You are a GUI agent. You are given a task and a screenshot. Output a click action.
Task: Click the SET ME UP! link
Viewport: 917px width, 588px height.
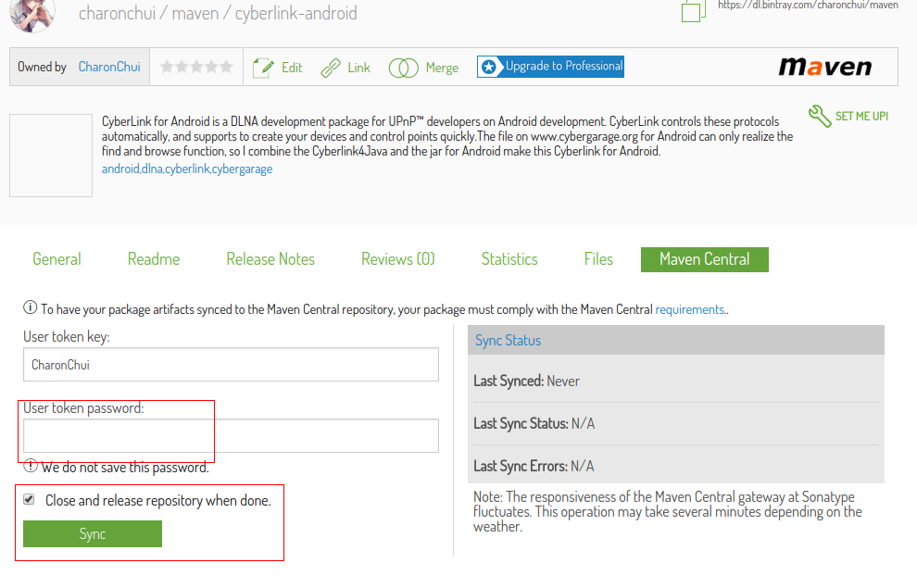pyautogui.click(x=862, y=116)
